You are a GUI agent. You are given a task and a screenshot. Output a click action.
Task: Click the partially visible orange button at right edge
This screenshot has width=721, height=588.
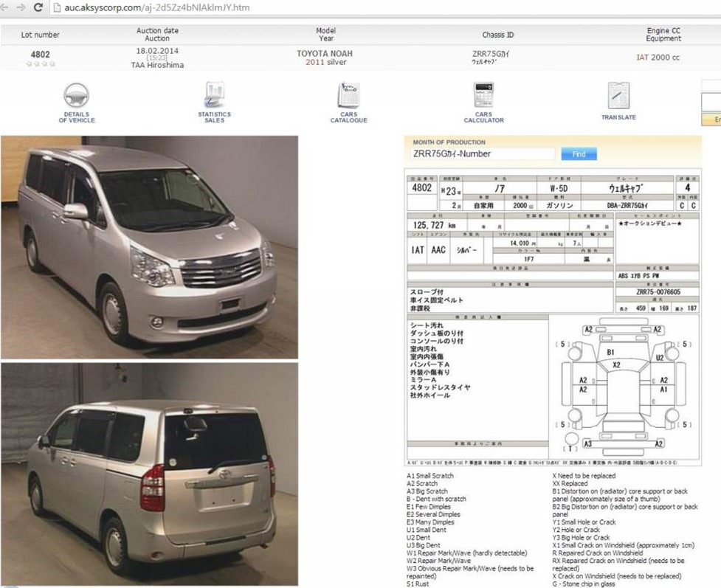pos(711,120)
